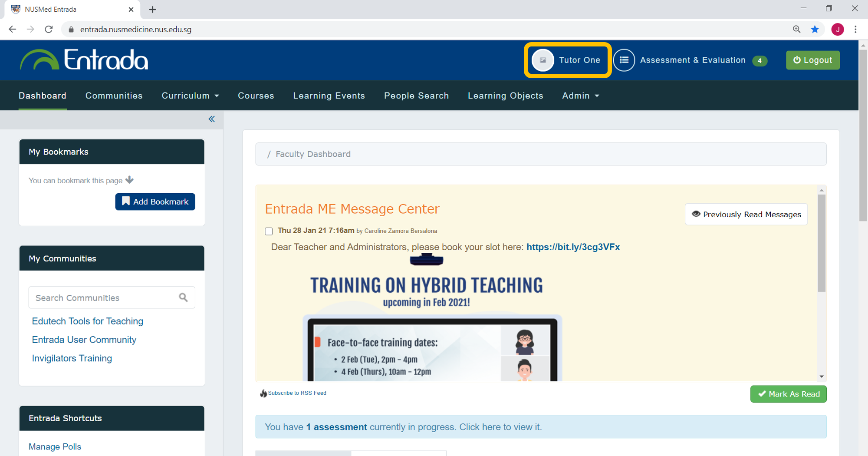This screenshot has width=868, height=456.
Task: Open the Tutor One profile avatar
Action: (543, 60)
